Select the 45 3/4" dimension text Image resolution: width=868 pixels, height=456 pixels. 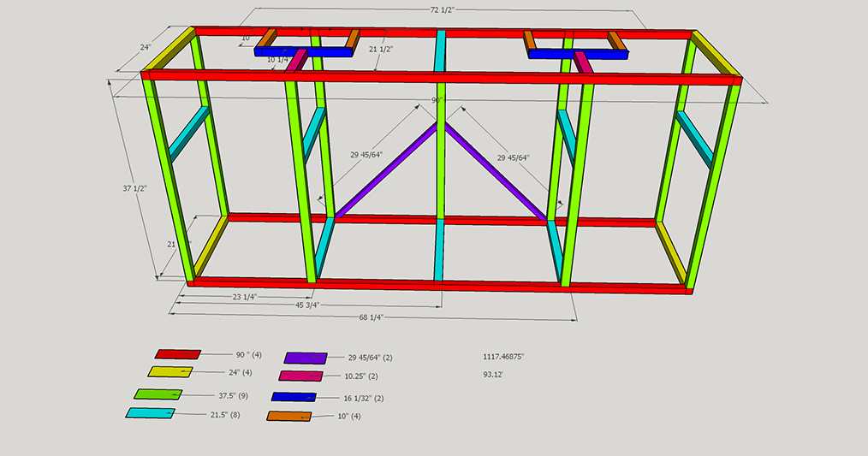tap(307, 305)
